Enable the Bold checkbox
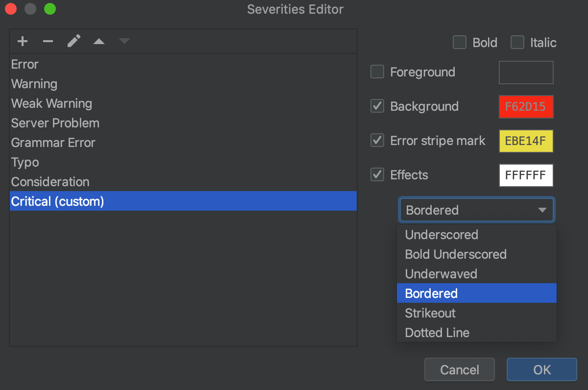This screenshot has height=390, width=588. [459, 42]
